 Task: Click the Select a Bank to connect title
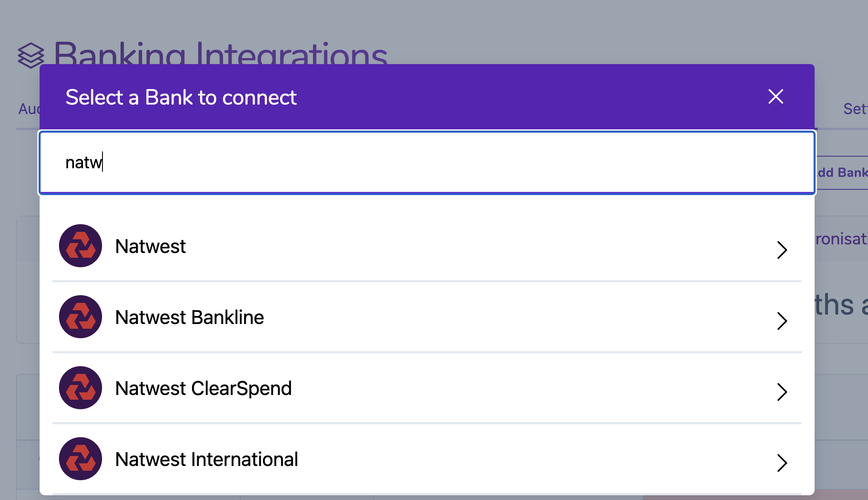(181, 97)
